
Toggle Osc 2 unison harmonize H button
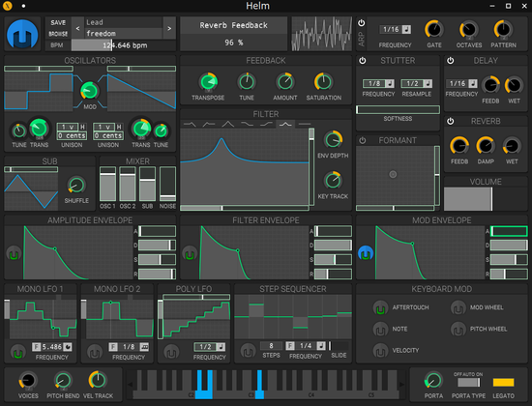point(119,127)
